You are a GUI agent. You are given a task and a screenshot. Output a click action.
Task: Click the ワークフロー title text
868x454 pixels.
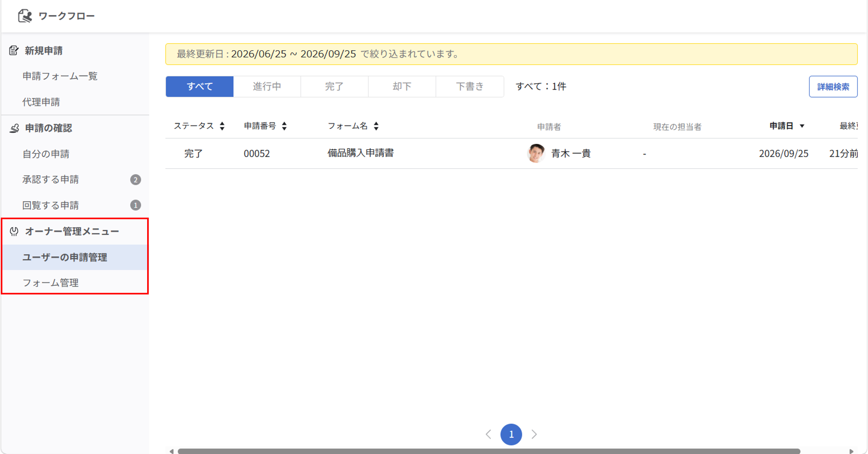[67, 16]
